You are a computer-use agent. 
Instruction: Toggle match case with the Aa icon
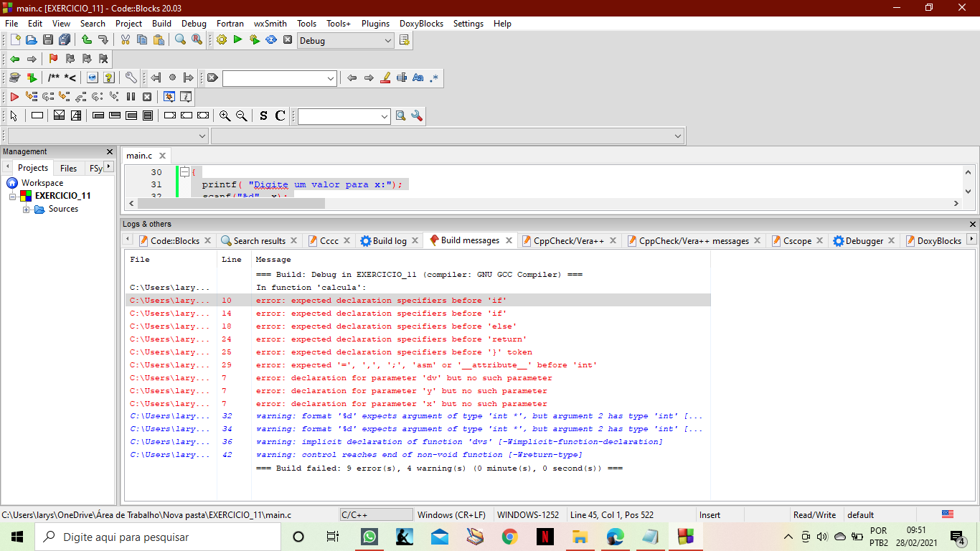418,77
